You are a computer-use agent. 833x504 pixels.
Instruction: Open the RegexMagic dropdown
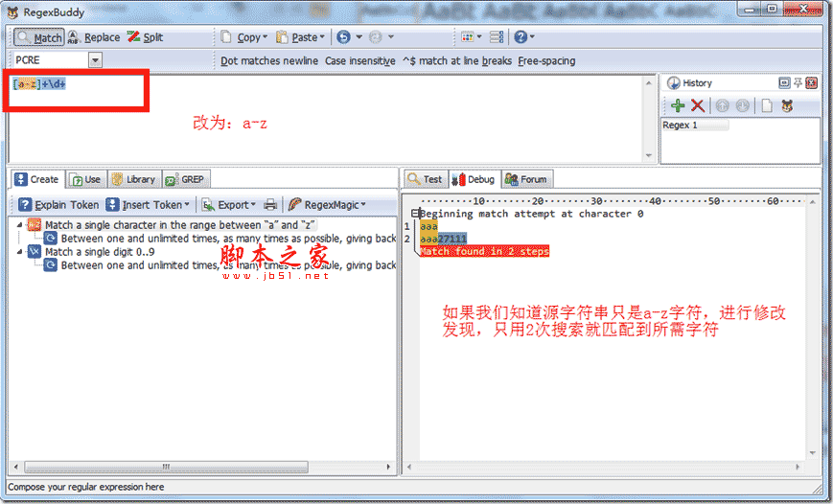(x=327, y=205)
